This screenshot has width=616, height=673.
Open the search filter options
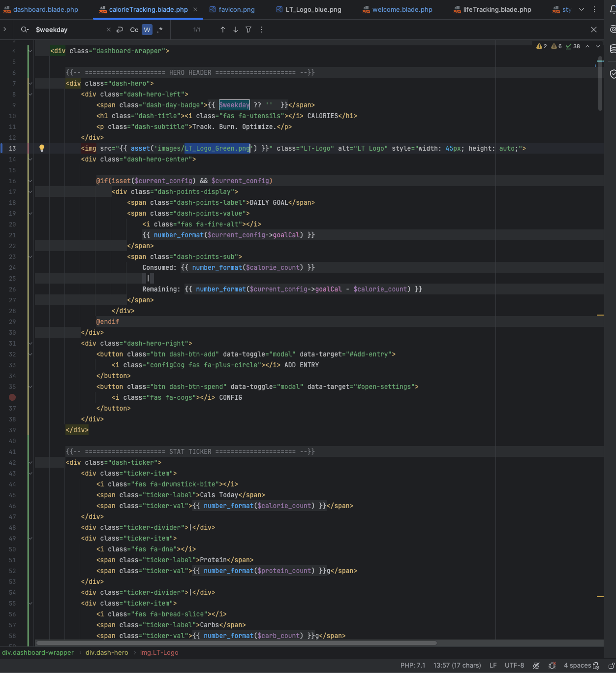[x=248, y=30]
